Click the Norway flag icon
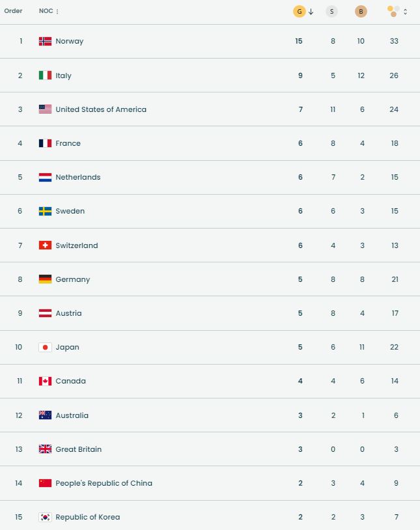Screen dimensions: 420x530 pyautogui.click(x=45, y=41)
